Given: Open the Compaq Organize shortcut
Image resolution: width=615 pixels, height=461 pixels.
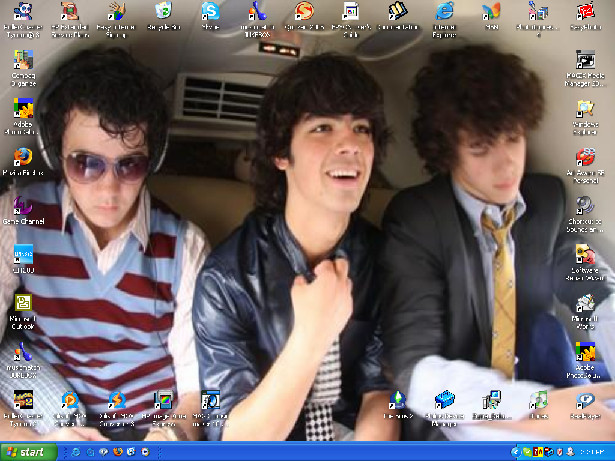Looking at the screenshot, I should 23,60.
